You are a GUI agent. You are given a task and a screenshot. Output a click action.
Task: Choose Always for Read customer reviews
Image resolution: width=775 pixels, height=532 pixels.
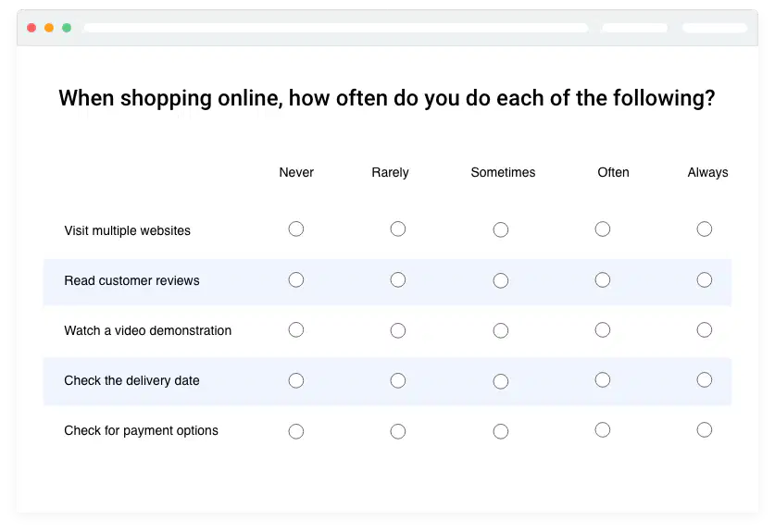705,280
